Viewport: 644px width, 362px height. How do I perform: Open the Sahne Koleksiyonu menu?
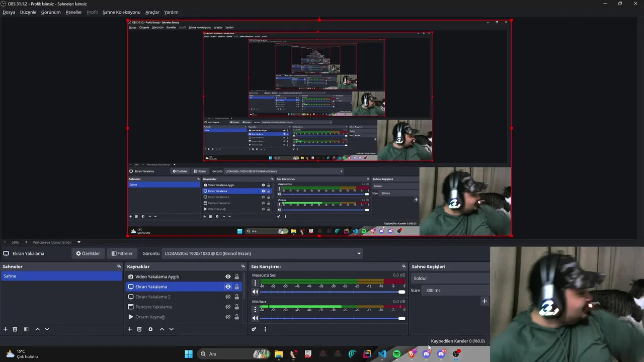click(x=121, y=12)
